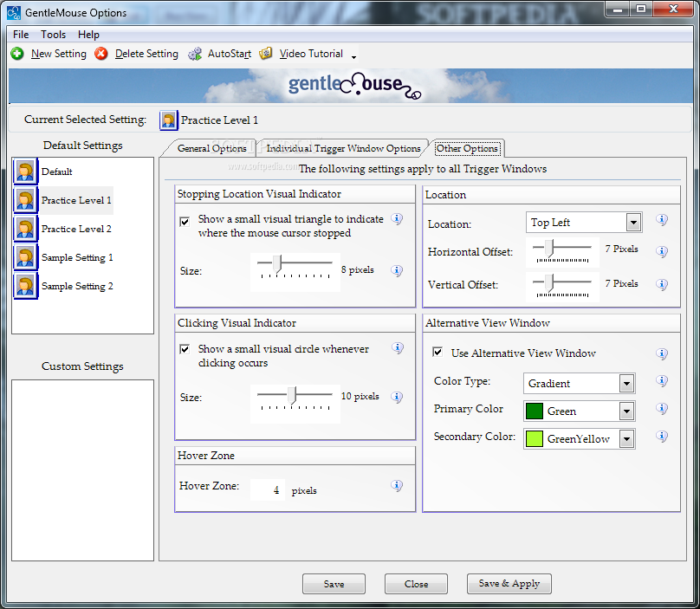Click the Hover Zone pixels input field
Viewport: 700px width, 609px height.
(268, 489)
